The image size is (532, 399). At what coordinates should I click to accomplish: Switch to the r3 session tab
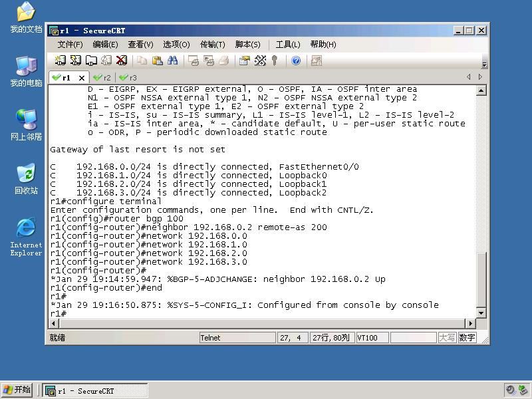click(x=128, y=78)
